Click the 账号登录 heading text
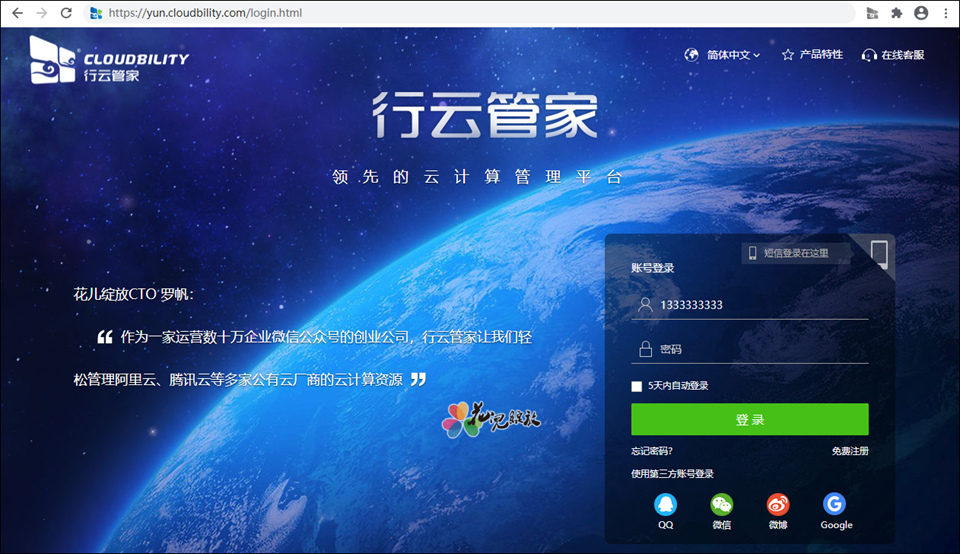Screen dimensions: 960x554 click(653, 268)
